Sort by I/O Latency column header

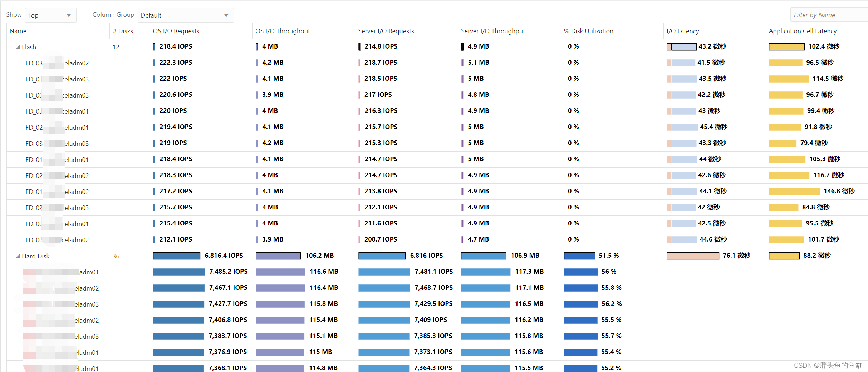coord(683,31)
